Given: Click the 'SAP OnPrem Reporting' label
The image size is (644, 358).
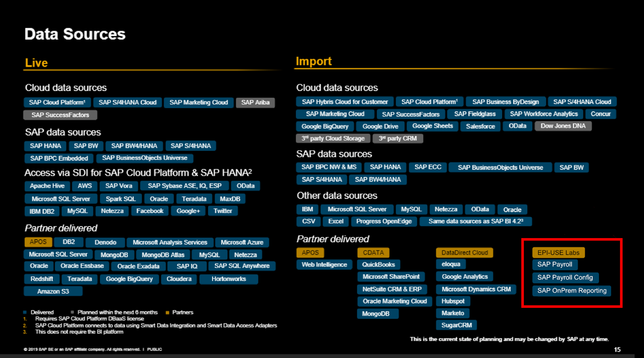Looking at the screenshot, I should click(572, 291).
